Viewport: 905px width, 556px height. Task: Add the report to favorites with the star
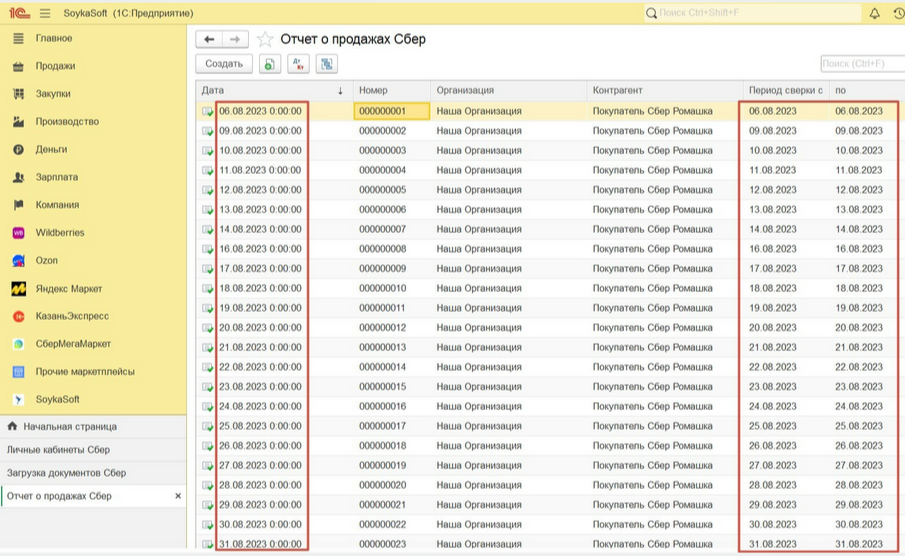[265, 40]
